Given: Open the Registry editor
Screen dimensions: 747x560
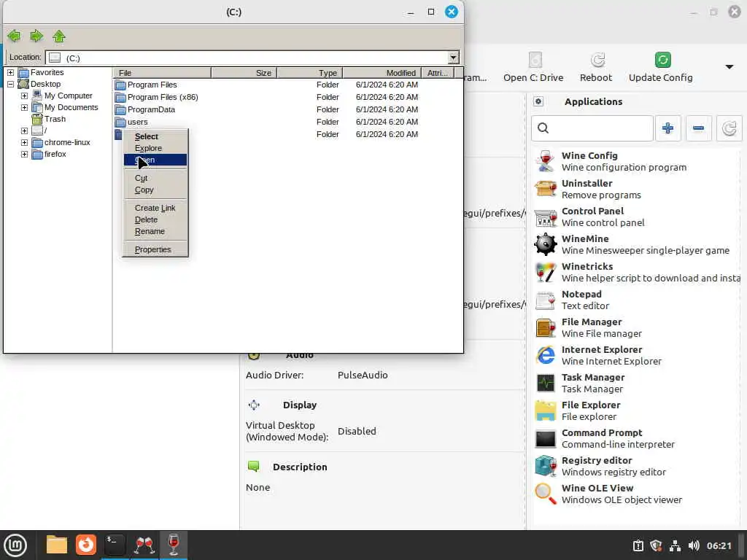Looking at the screenshot, I should coord(636,466).
